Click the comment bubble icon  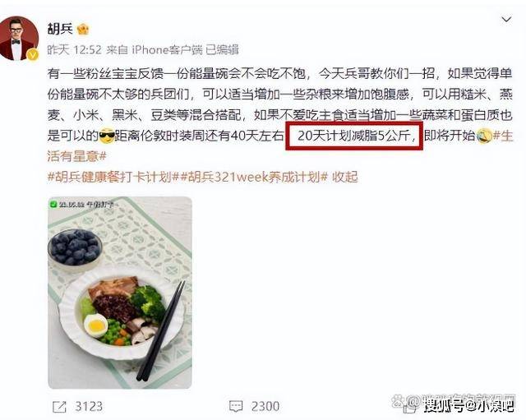236,407
